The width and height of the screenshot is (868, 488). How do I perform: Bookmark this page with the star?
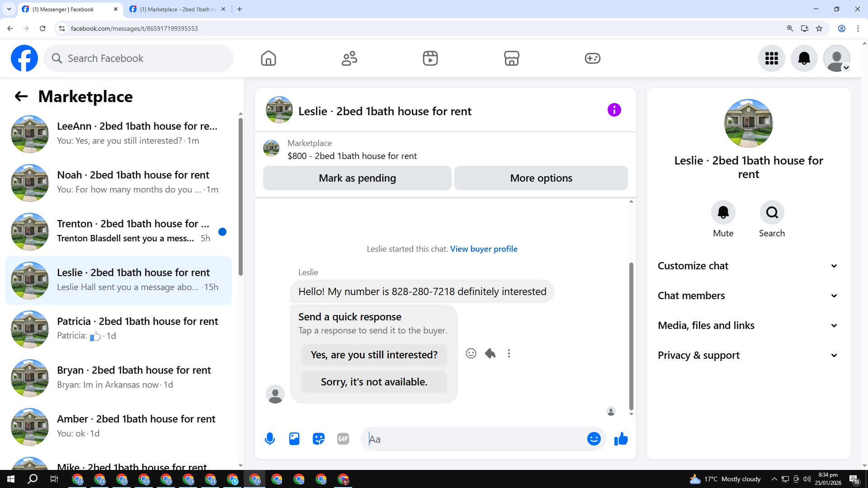pyautogui.click(x=819, y=28)
